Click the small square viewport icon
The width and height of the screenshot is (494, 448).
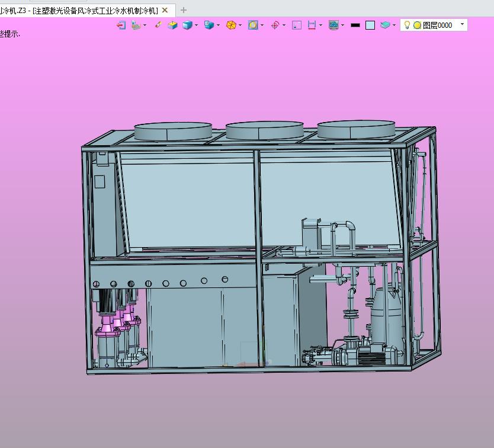pos(297,25)
